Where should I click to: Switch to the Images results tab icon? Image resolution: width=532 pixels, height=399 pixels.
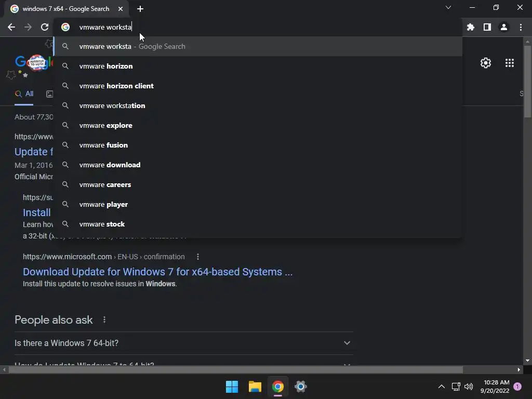(49, 94)
